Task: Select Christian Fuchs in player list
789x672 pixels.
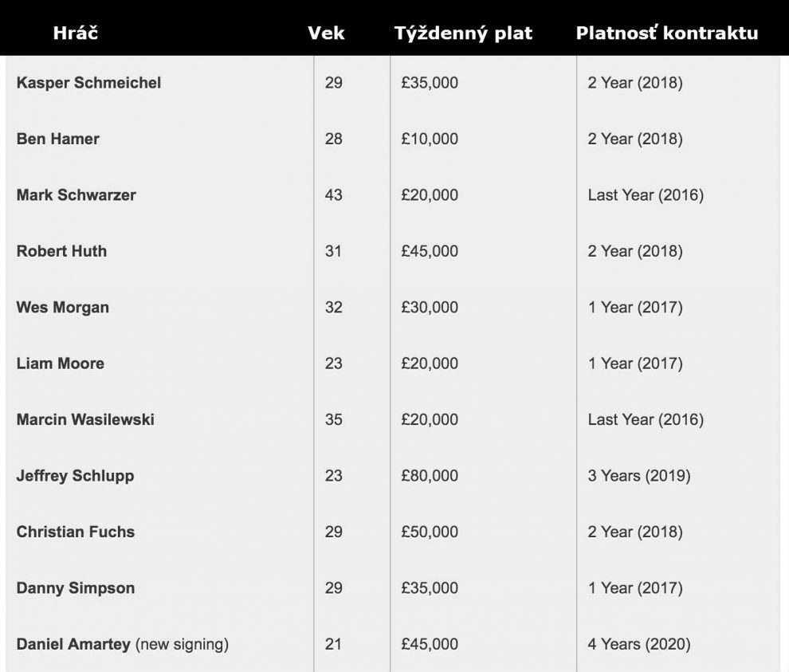Action: (76, 532)
